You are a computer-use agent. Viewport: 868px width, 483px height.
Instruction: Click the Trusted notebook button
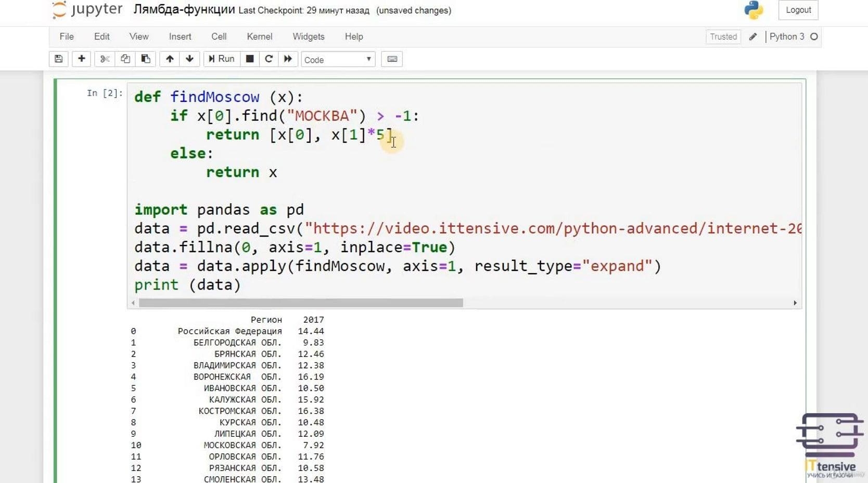(x=723, y=36)
